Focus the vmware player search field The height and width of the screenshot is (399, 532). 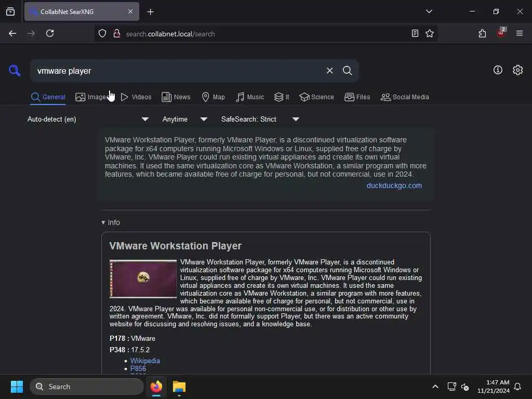click(178, 71)
